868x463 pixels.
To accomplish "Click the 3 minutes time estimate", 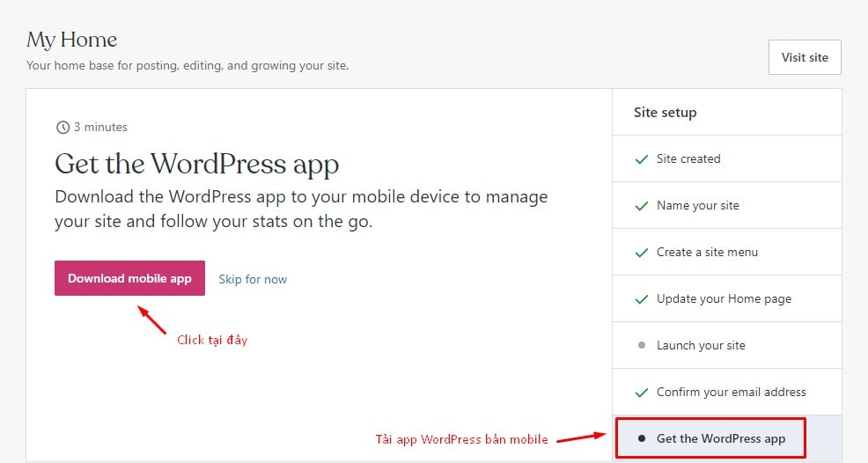I will [x=100, y=128].
